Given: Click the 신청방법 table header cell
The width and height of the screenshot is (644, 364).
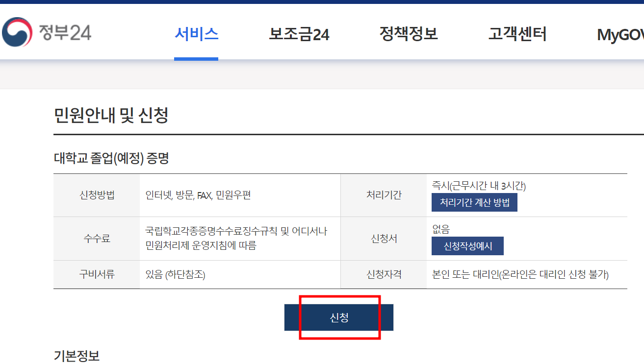Looking at the screenshot, I should pyautogui.click(x=97, y=195).
